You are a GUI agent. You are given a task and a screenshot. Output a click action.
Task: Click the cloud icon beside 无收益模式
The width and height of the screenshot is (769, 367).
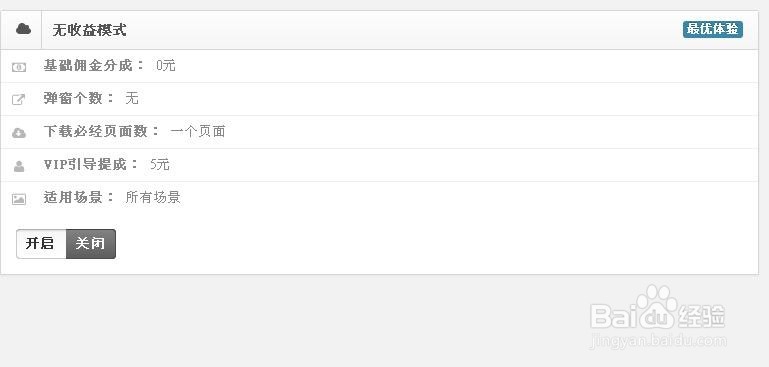click(x=23, y=29)
